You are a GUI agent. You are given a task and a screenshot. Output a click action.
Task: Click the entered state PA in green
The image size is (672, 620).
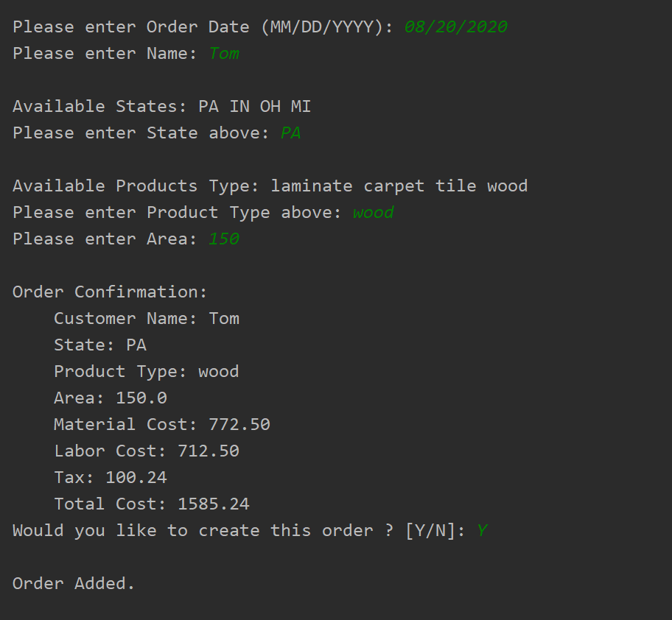[290, 133]
